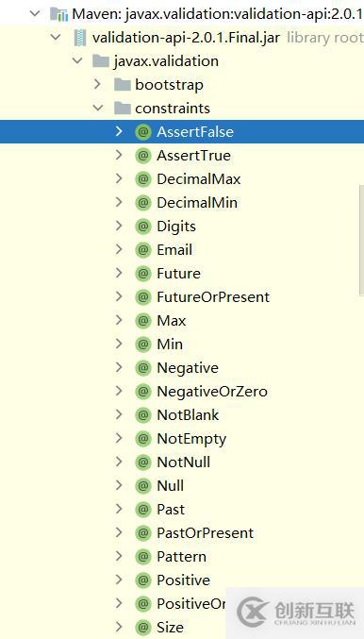Click the vertical scrollbar on the right edge
The image size is (364, 639).
(361, 241)
